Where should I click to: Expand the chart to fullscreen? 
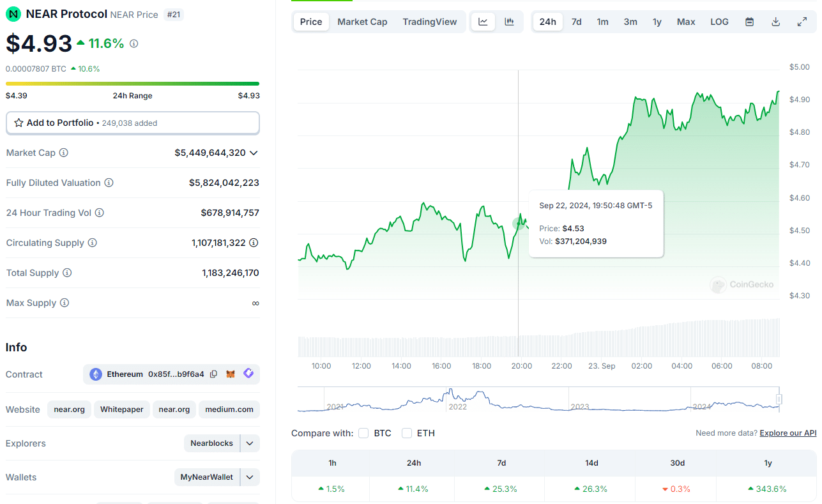(x=802, y=22)
